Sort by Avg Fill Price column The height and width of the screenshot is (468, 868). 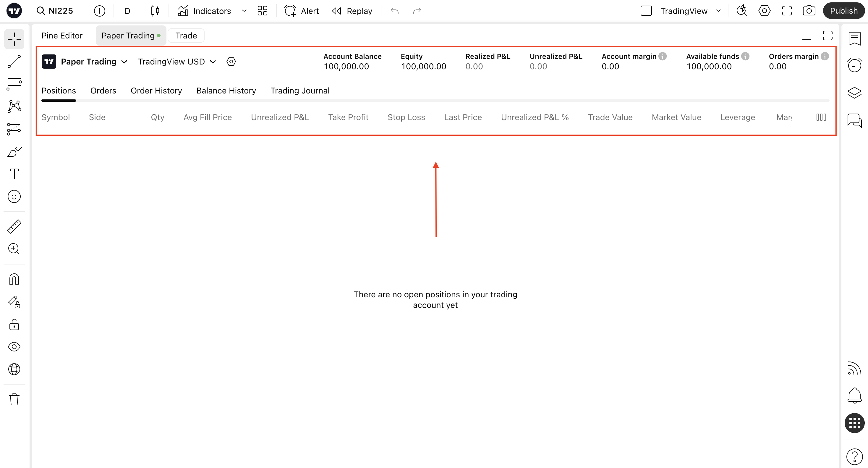(x=208, y=117)
